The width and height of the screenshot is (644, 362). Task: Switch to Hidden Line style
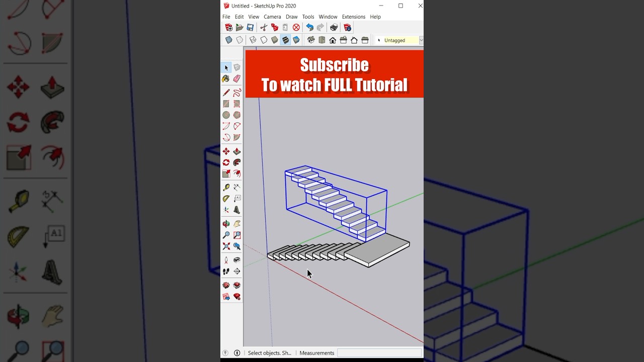tap(264, 40)
